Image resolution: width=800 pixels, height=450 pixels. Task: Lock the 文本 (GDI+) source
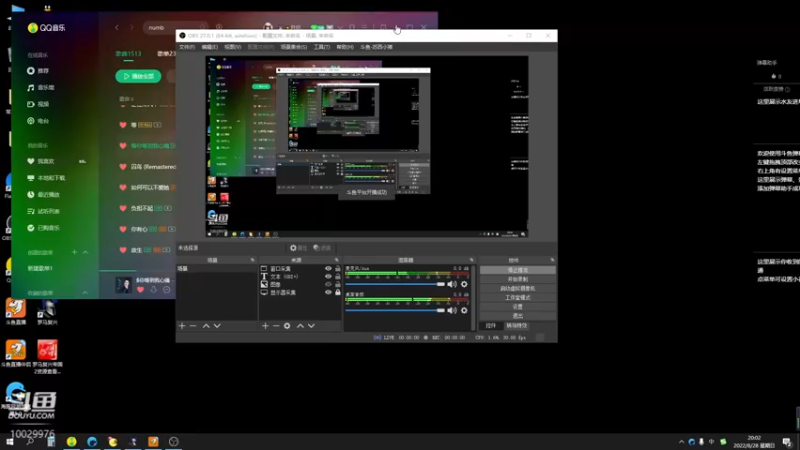[x=338, y=277]
